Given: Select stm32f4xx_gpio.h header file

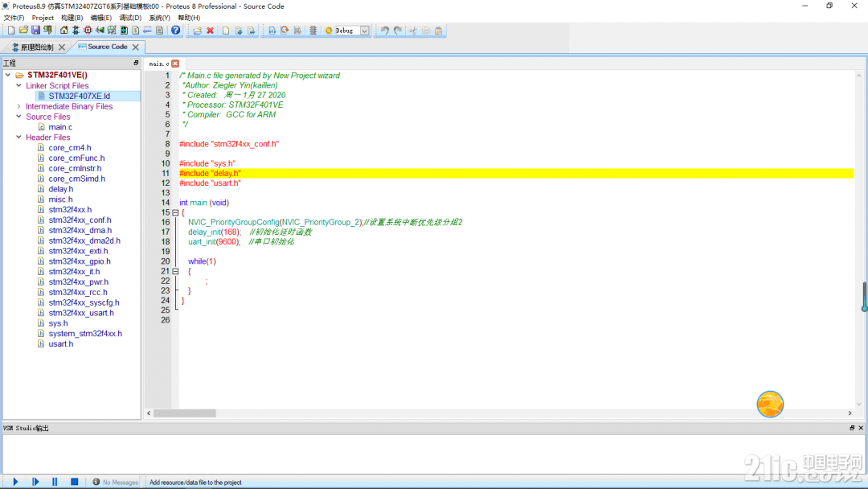Looking at the screenshot, I should click(x=79, y=261).
